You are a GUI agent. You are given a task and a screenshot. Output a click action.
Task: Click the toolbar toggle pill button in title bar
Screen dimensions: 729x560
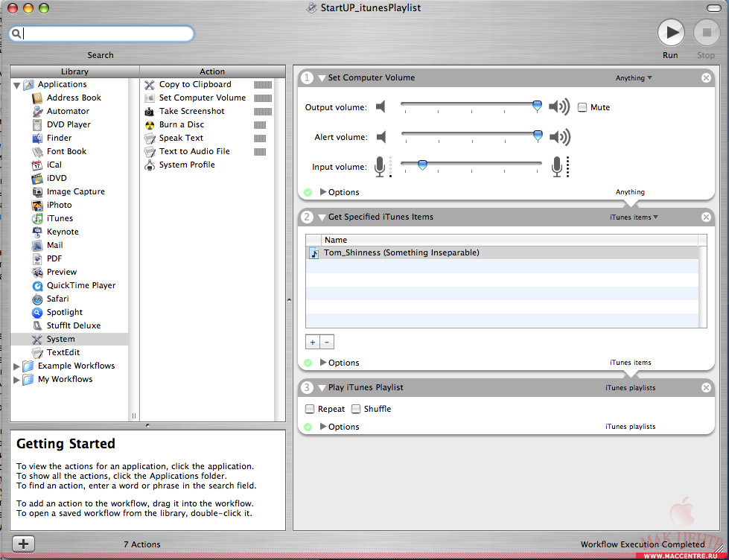713,8
